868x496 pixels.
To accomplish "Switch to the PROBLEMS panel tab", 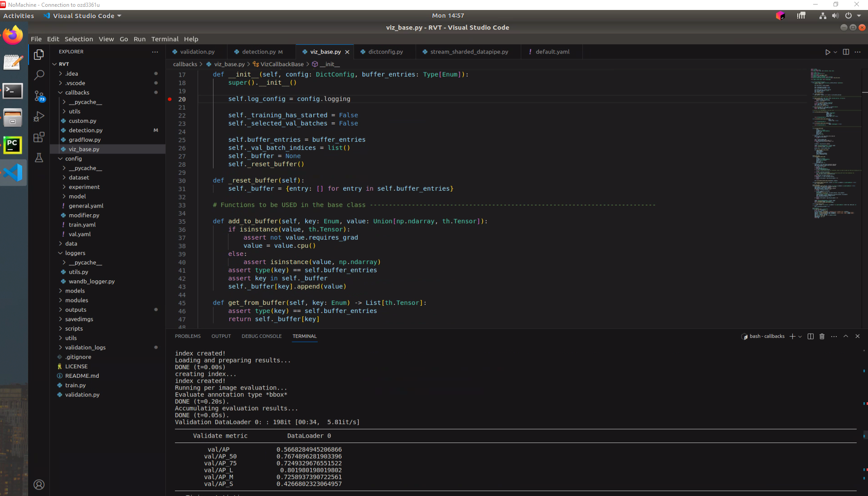I will [188, 336].
